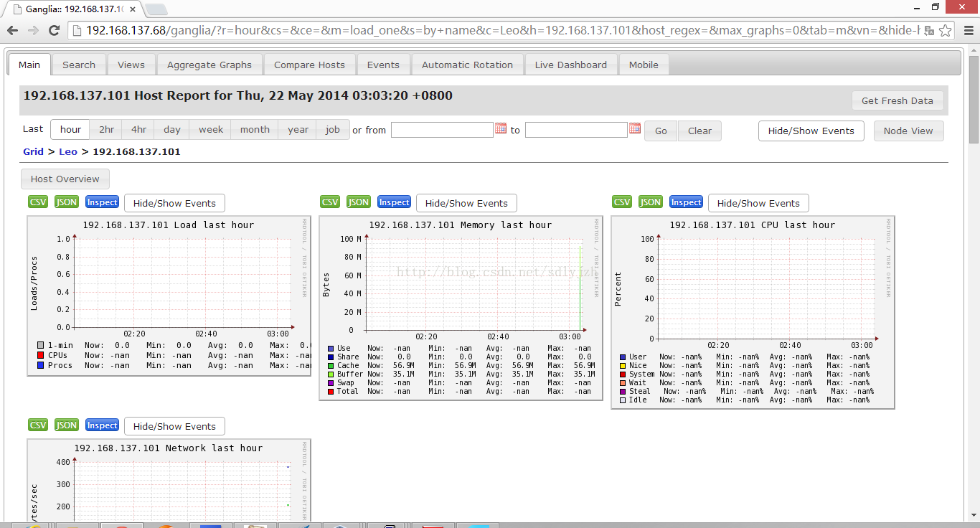Open the Main tab
This screenshot has height=528, width=980.
pos(29,65)
